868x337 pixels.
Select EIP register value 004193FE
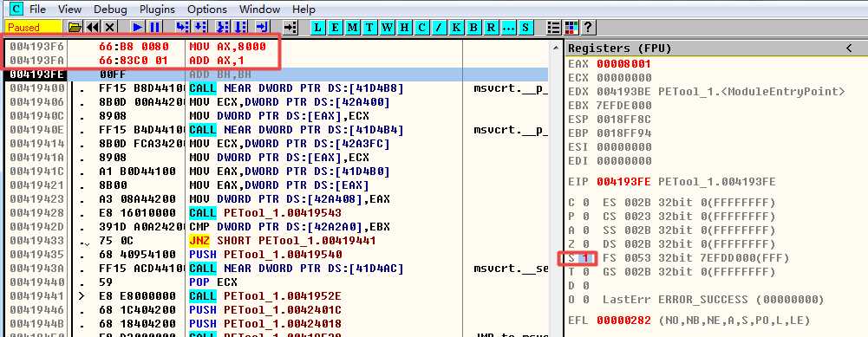tap(623, 182)
